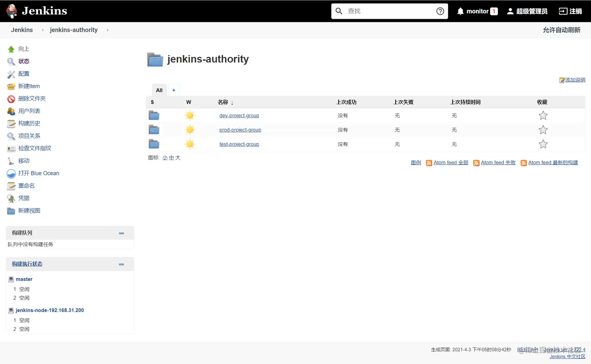Click the fingerprint card icon beside 检查文件指纹

(x=11, y=148)
